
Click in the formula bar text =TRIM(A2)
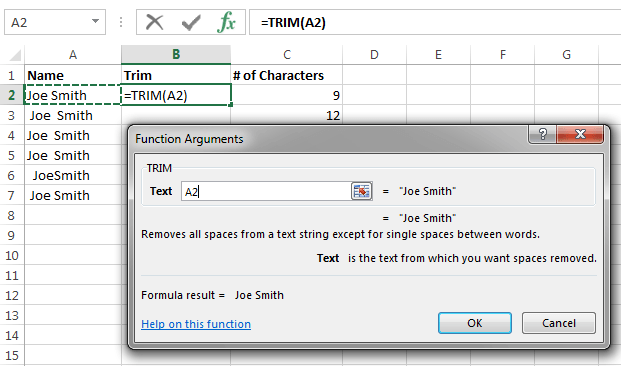tap(293, 23)
